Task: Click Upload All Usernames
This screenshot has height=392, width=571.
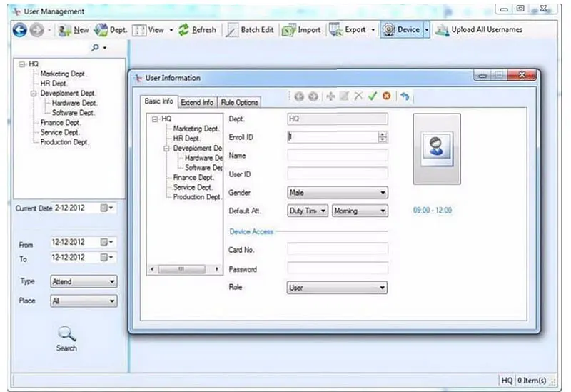Action: 479,30
